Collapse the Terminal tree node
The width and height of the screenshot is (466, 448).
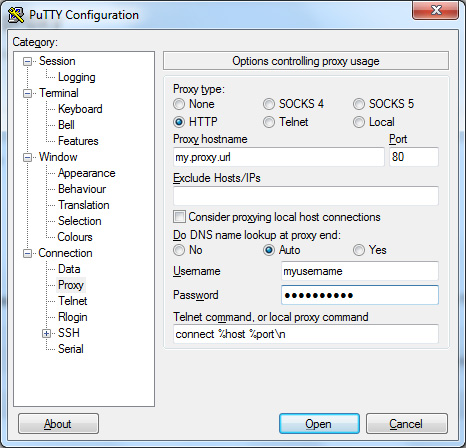pyautogui.click(x=27, y=93)
